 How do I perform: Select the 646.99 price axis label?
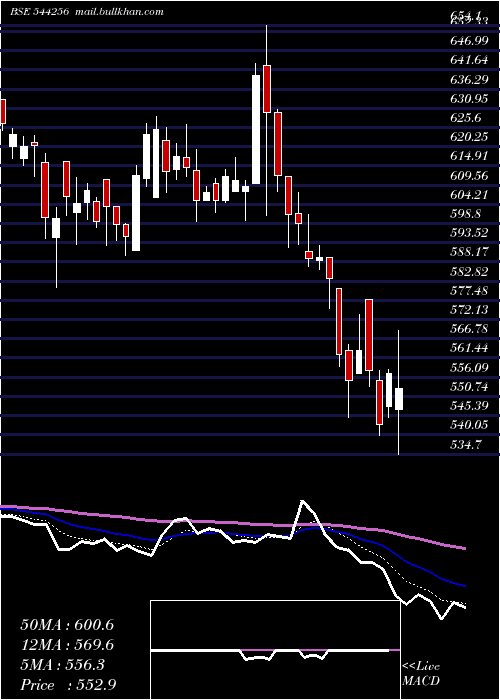pyautogui.click(x=468, y=41)
